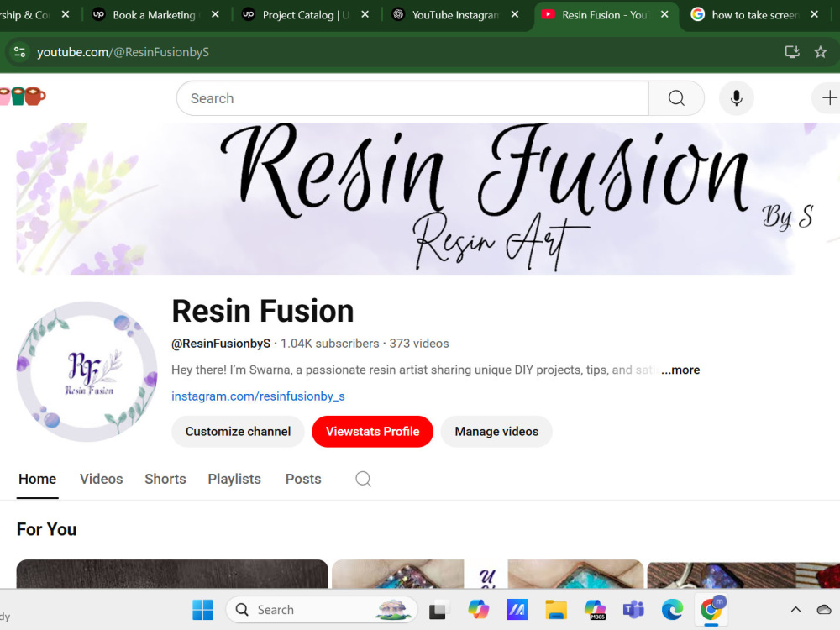Click the install app icon in address bar
840x630 pixels.
pos(792,52)
